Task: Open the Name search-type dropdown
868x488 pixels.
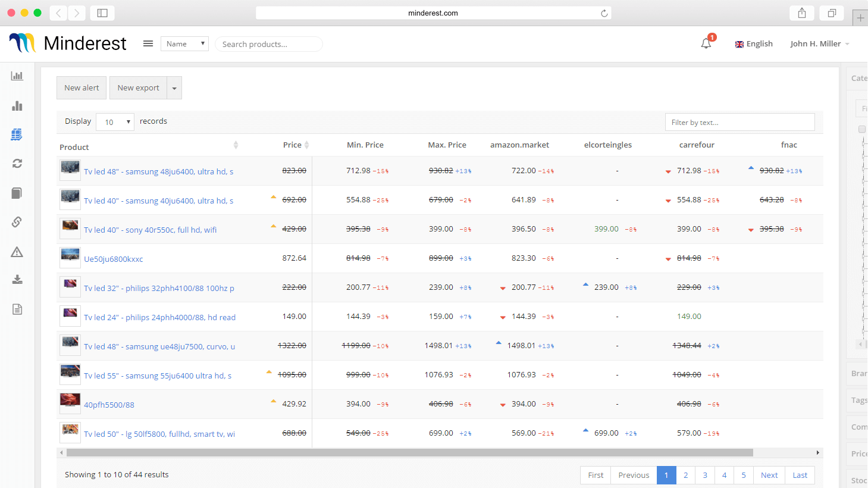Action: [x=184, y=43]
